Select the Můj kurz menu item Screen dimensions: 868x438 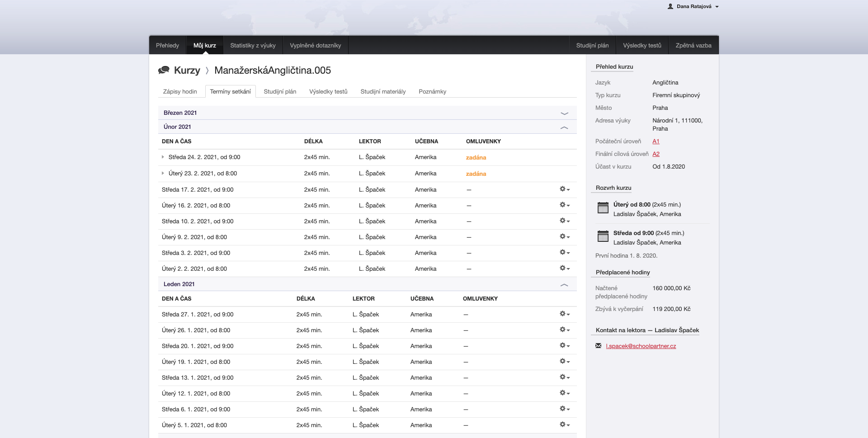pyautogui.click(x=205, y=45)
